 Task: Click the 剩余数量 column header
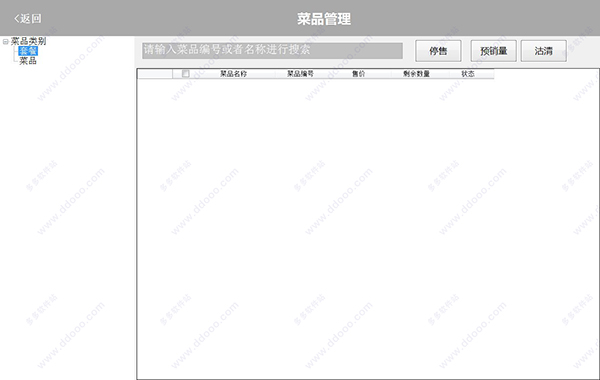pyautogui.click(x=416, y=74)
